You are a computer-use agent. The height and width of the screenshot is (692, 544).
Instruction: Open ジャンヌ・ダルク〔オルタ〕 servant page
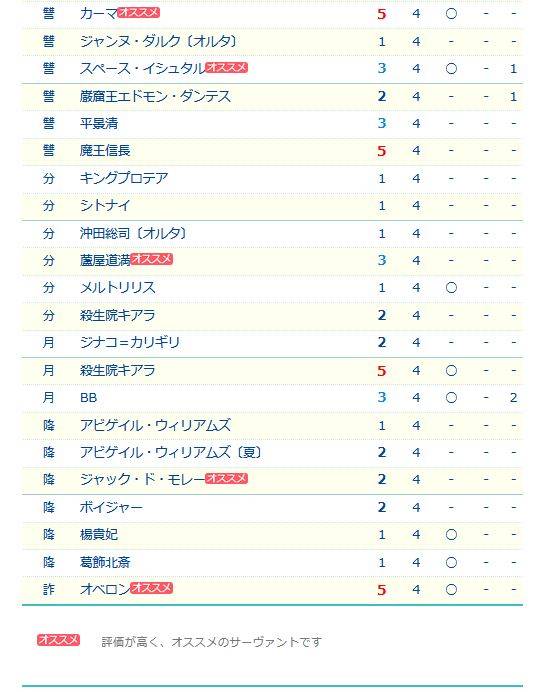click(159, 41)
